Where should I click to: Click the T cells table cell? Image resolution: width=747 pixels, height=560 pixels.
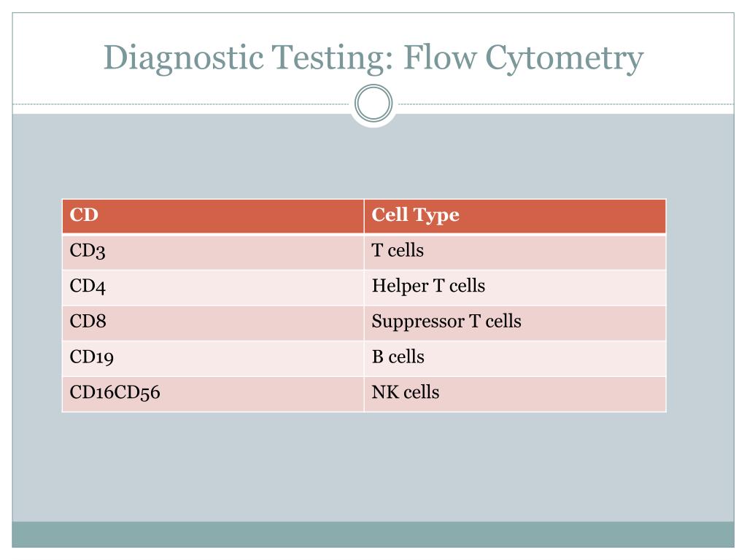click(x=515, y=252)
